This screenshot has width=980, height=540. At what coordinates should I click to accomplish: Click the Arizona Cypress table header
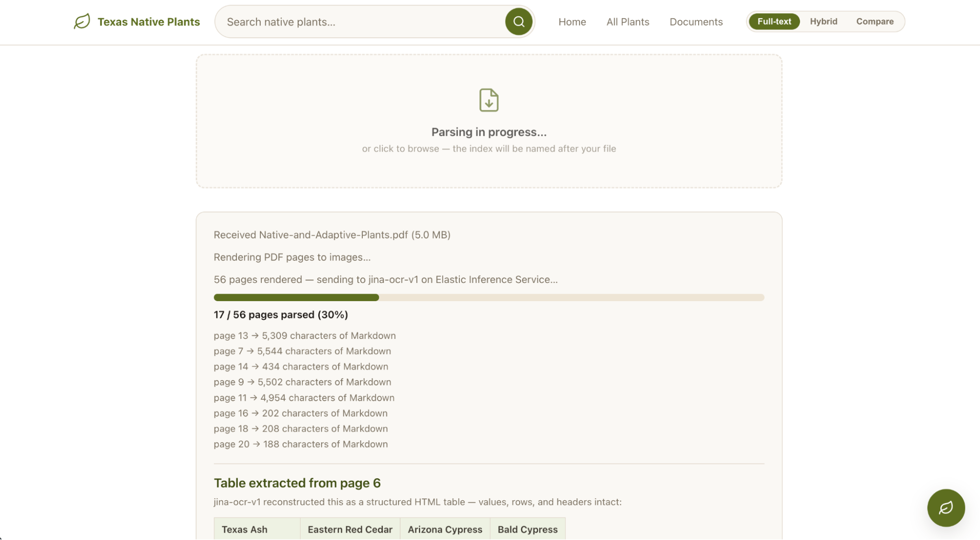click(445, 529)
